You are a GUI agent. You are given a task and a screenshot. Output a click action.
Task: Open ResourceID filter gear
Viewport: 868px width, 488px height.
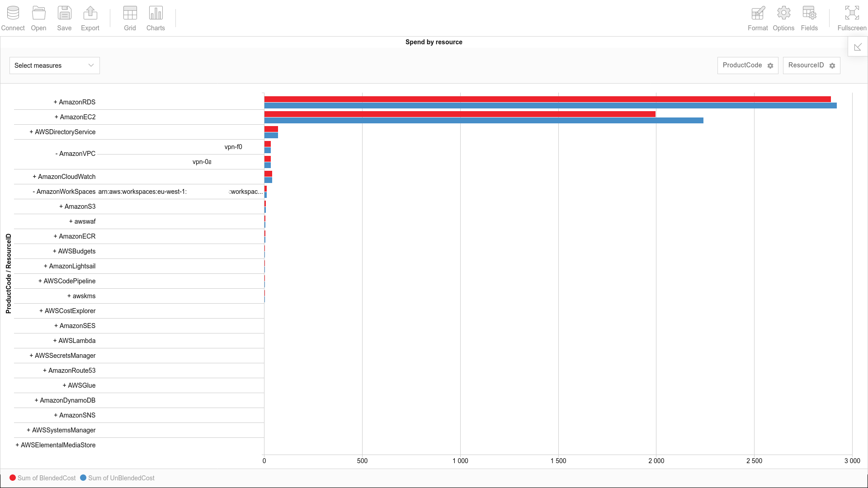[832, 66]
